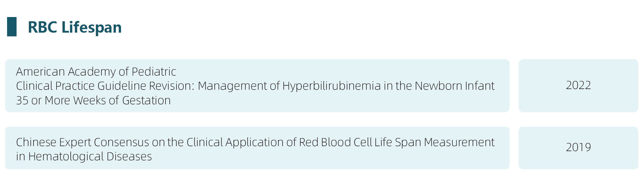Click the teal bar beside RBC Lifespan
The image size is (644, 194).
click(x=12, y=27)
